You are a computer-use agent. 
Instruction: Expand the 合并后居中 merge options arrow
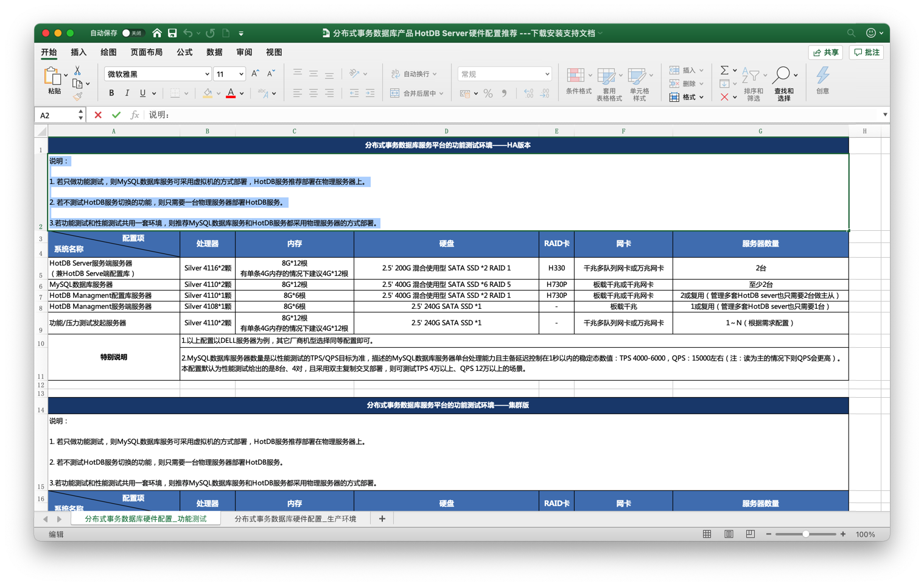(441, 94)
